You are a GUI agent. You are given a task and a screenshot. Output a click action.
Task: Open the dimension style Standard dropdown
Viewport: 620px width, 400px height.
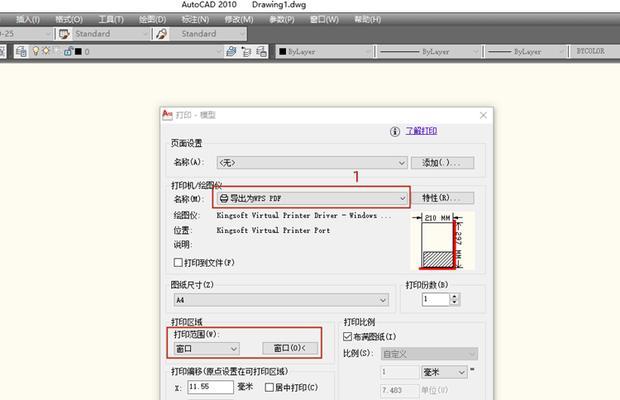(x=111, y=34)
